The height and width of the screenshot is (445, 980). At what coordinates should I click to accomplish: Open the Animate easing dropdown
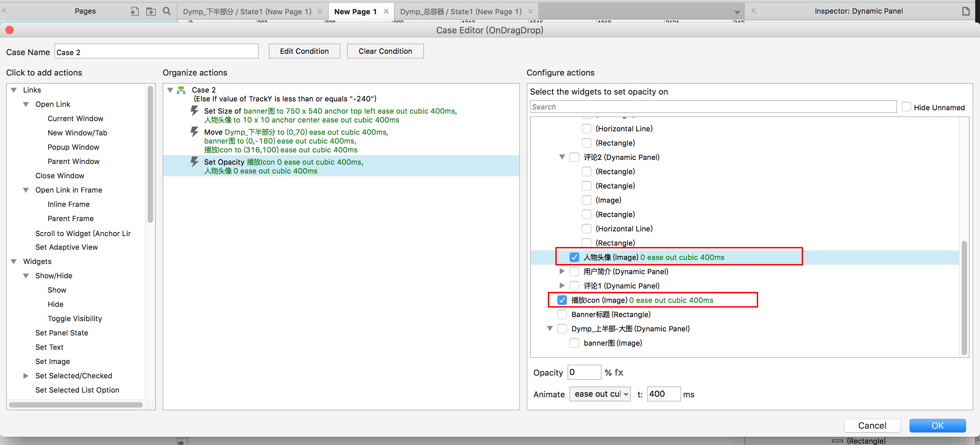coord(600,394)
